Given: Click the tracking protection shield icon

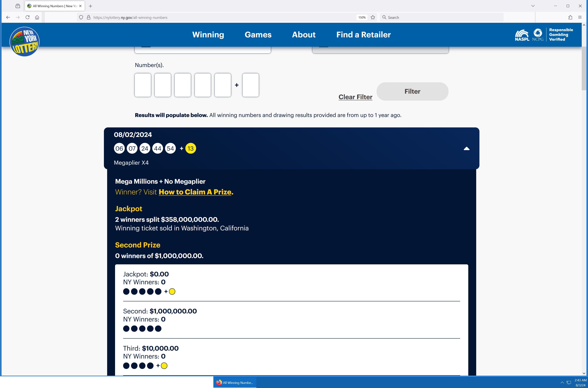Looking at the screenshot, I should click(81, 17).
